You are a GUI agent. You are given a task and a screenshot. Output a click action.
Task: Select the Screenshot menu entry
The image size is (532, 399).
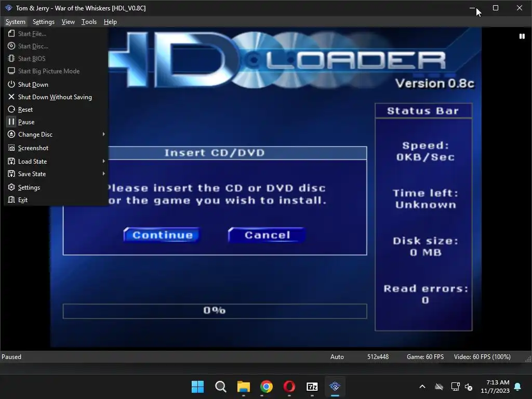tap(56, 148)
